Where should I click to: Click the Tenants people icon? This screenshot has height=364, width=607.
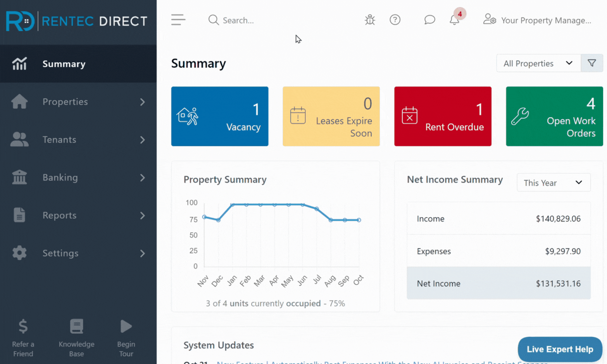[x=19, y=139]
